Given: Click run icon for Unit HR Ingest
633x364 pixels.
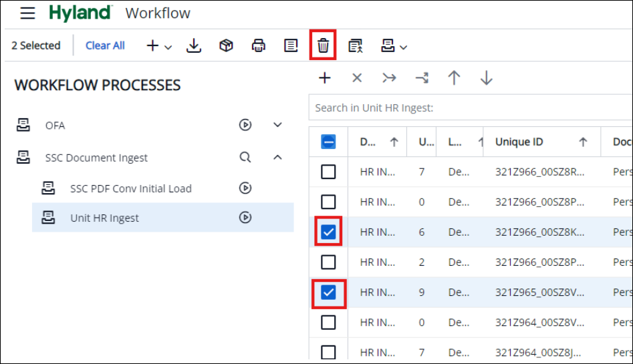Looking at the screenshot, I should tap(245, 218).
